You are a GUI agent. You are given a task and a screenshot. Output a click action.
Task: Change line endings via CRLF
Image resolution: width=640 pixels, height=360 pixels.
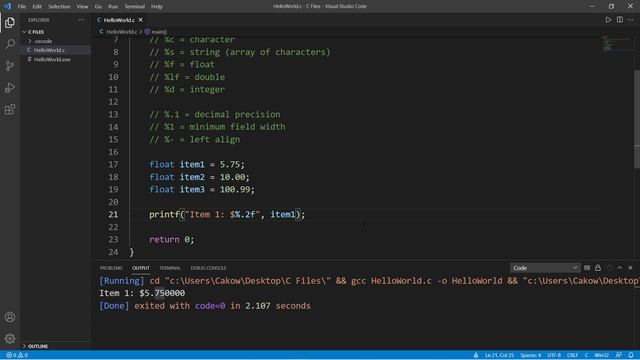click(572, 355)
